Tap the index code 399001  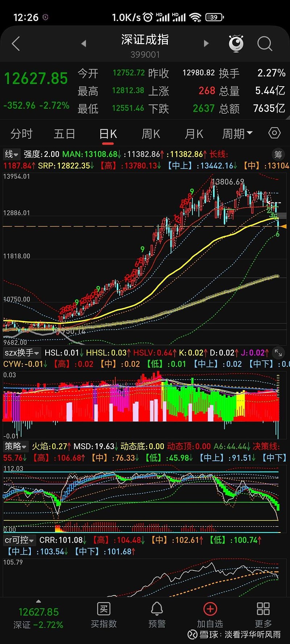(x=145, y=55)
